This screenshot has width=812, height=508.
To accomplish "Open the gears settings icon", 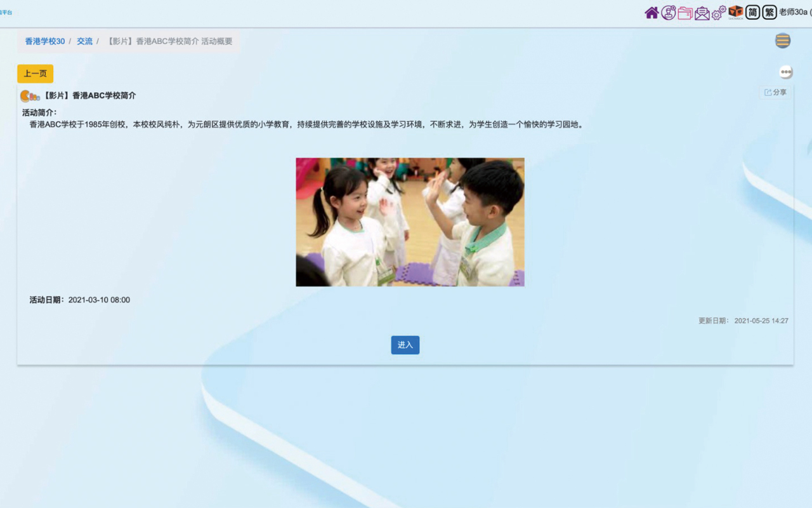I will coord(719,13).
